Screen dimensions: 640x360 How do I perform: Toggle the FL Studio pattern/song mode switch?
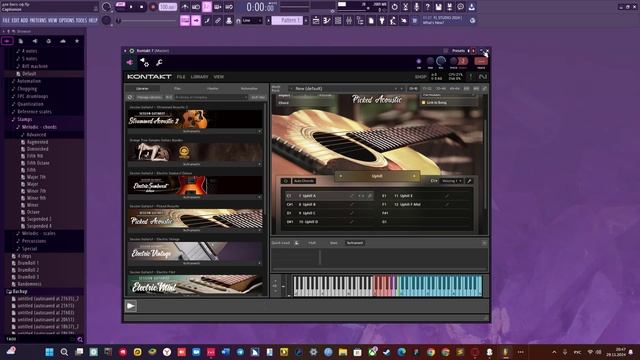coord(121,4)
